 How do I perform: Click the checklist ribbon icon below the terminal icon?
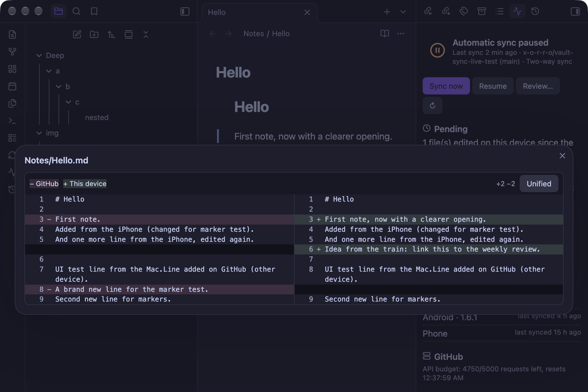coord(12,138)
